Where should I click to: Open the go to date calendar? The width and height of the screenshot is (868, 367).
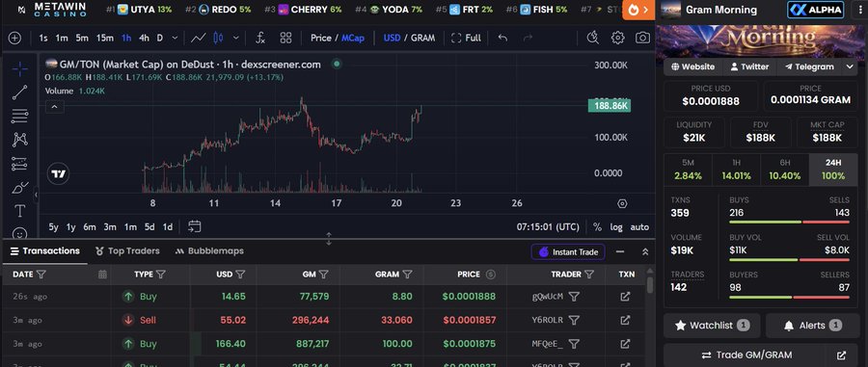pos(194,226)
